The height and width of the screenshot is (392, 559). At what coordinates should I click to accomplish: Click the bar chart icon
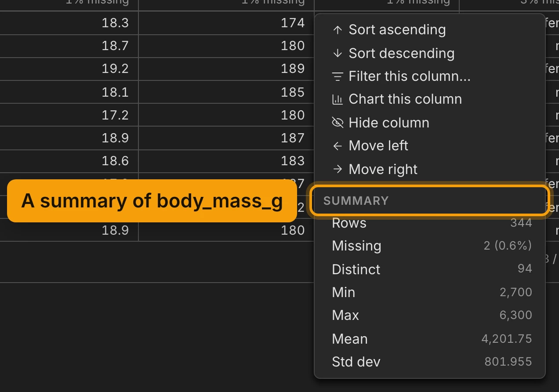coord(338,99)
